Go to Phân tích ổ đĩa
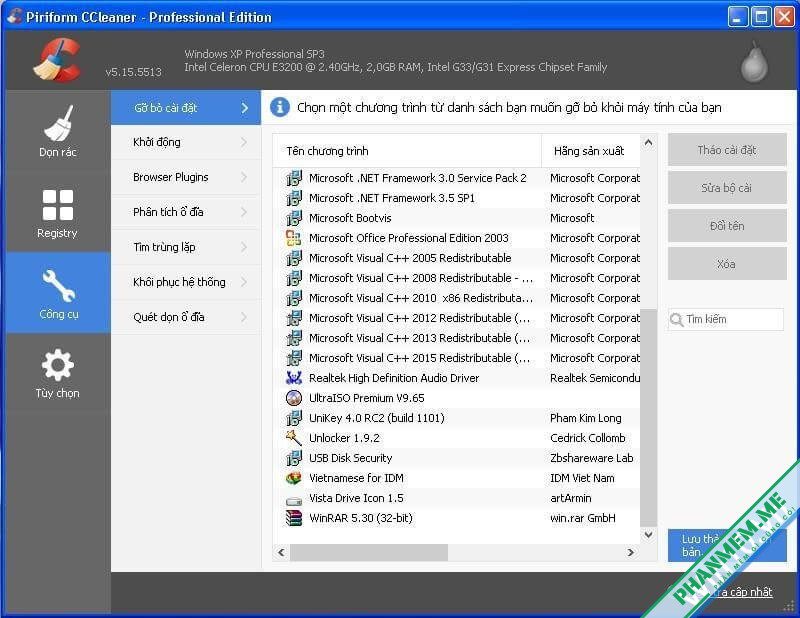Image resolution: width=800 pixels, height=618 pixels. (186, 212)
